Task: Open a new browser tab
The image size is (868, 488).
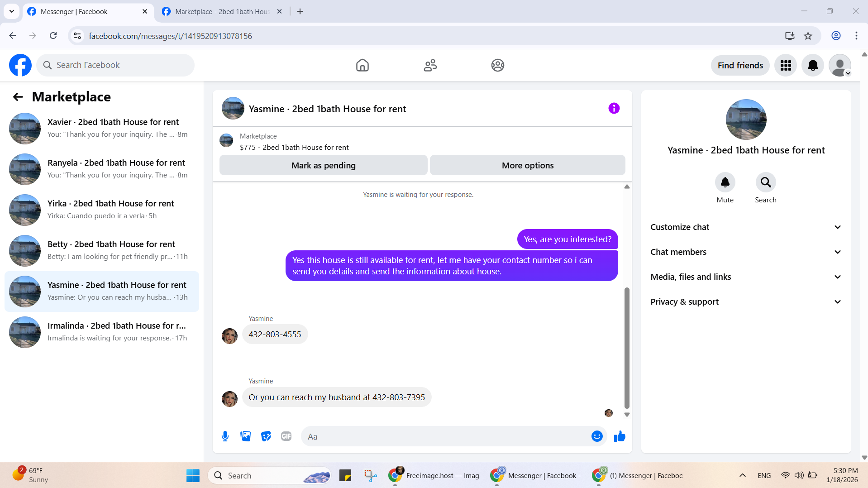Action: (x=300, y=12)
